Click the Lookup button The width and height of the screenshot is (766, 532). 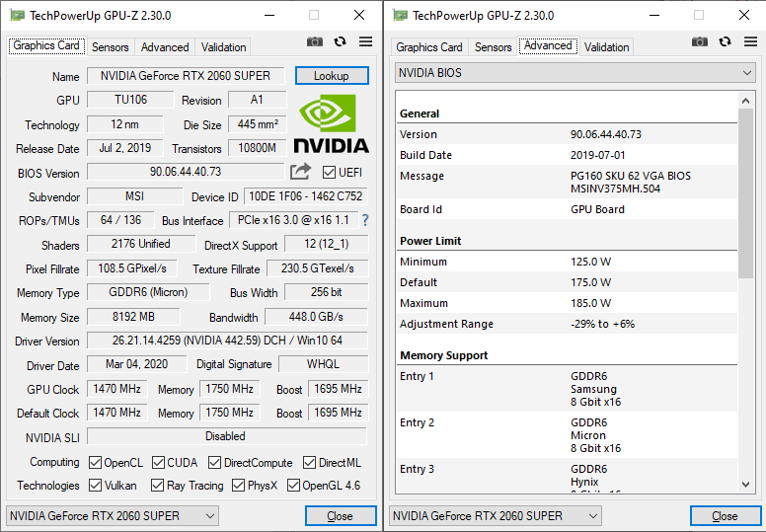(x=332, y=76)
